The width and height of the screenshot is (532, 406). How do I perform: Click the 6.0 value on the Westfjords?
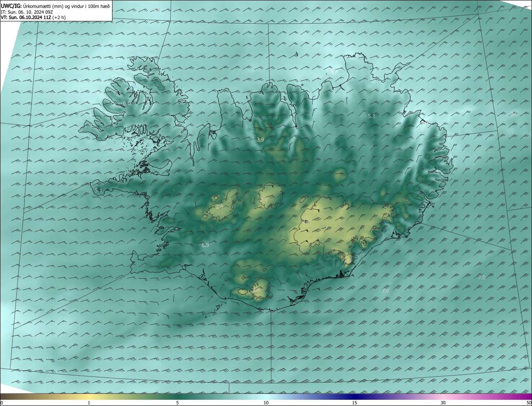[127, 103]
